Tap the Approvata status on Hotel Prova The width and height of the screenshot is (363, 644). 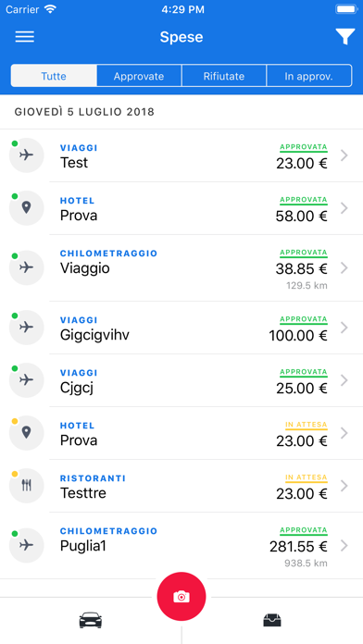304,200
